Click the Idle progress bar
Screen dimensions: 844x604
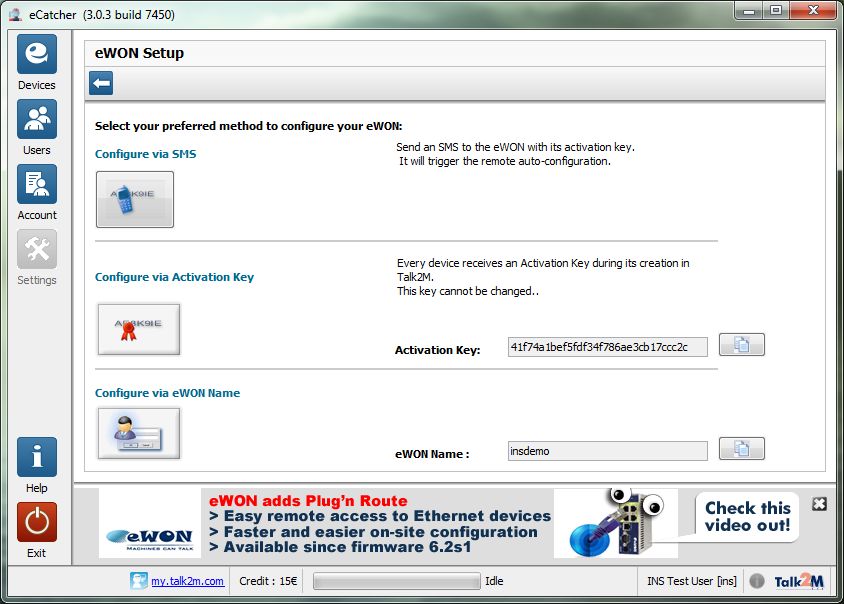pos(397,581)
